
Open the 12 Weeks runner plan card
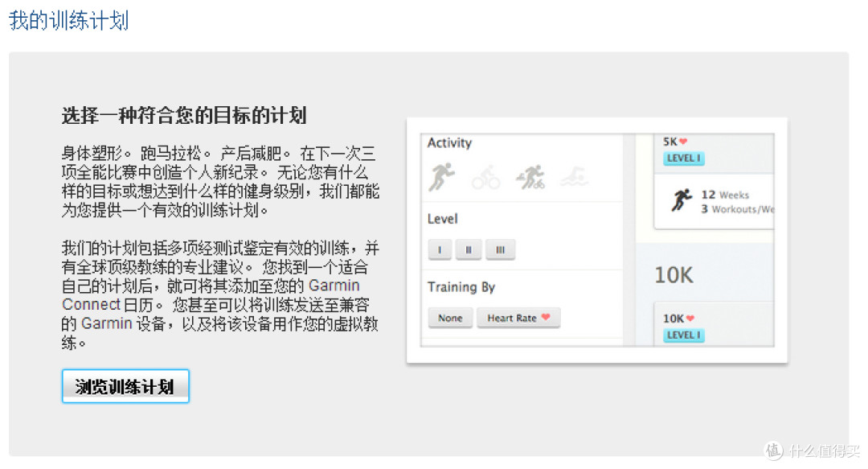[x=714, y=202]
